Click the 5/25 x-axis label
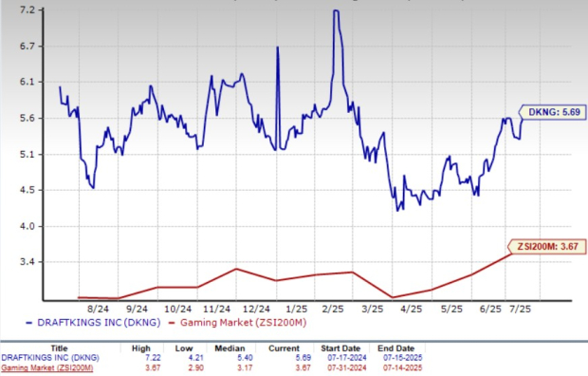 [x=451, y=310]
